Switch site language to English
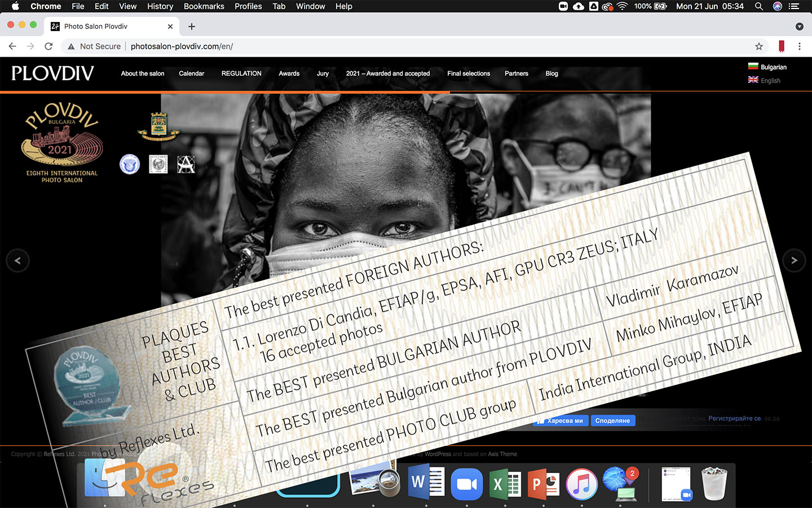Image resolution: width=812 pixels, height=508 pixels. 765,81
